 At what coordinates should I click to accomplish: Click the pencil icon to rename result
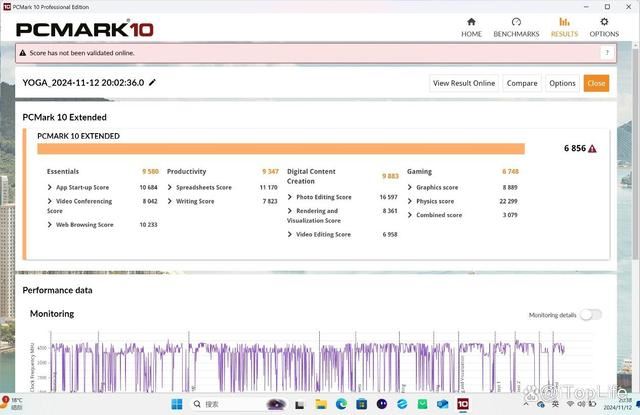153,83
